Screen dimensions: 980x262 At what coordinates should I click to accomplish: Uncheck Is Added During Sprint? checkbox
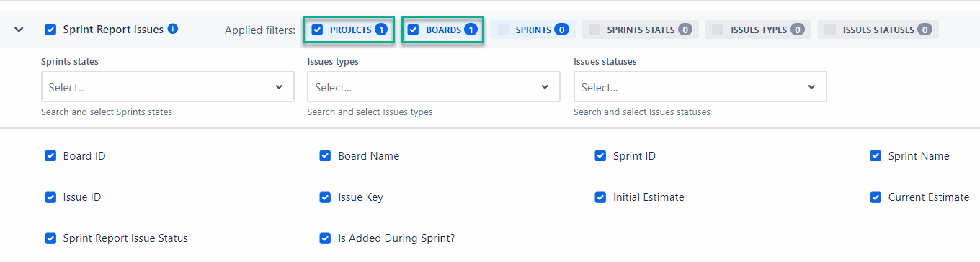point(325,238)
